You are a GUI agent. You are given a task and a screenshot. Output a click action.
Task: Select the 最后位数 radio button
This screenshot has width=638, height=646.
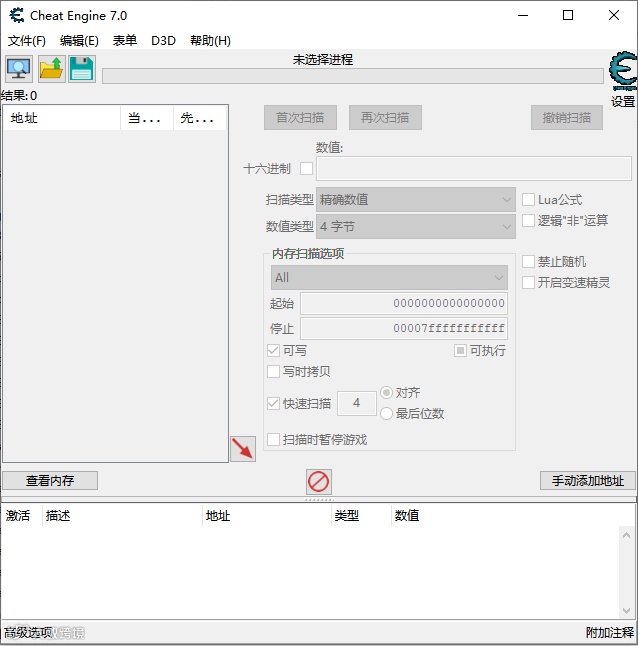point(386,413)
